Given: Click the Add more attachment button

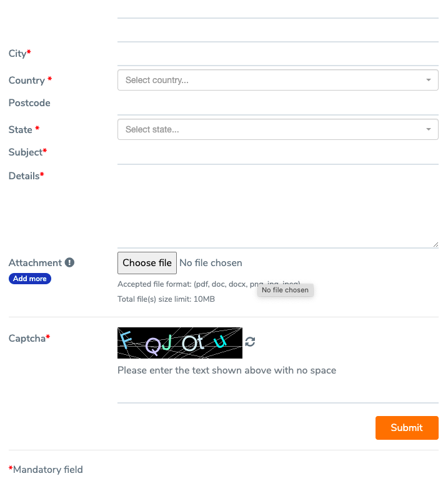Looking at the screenshot, I should coord(30,279).
